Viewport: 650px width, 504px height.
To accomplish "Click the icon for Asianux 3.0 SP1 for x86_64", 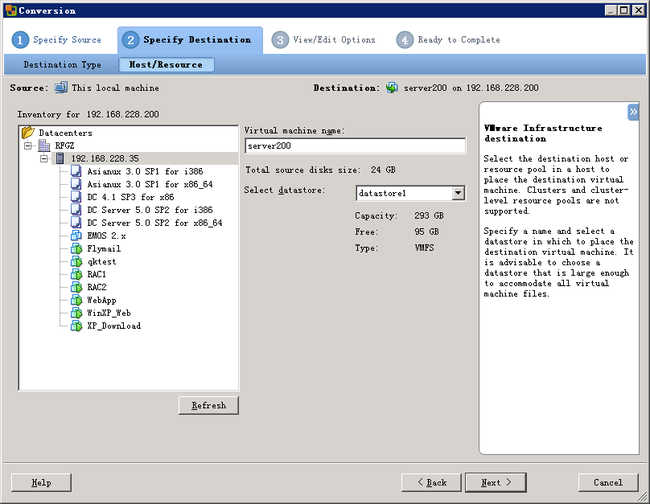I will (x=76, y=184).
